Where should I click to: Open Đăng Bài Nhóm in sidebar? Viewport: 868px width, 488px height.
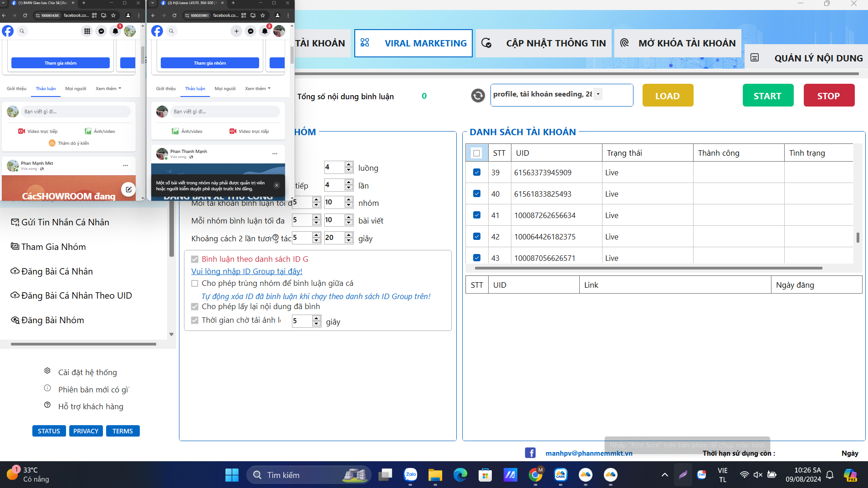[x=52, y=320]
